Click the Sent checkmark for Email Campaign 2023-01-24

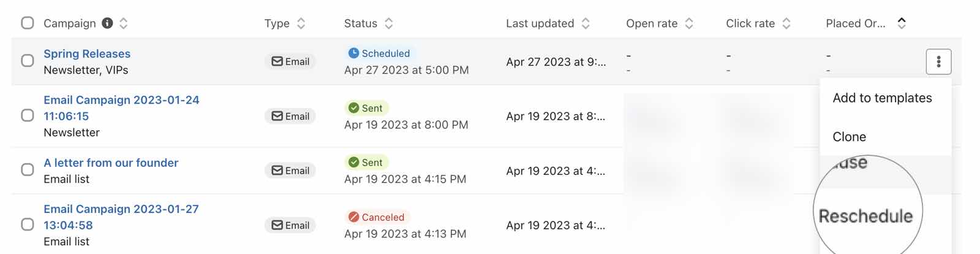tap(353, 108)
